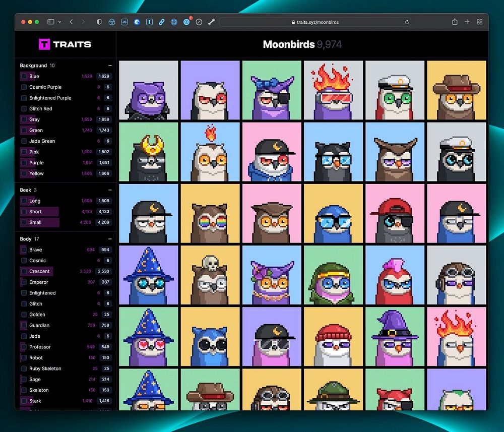Click the Moonbirds collection title

(x=289, y=44)
